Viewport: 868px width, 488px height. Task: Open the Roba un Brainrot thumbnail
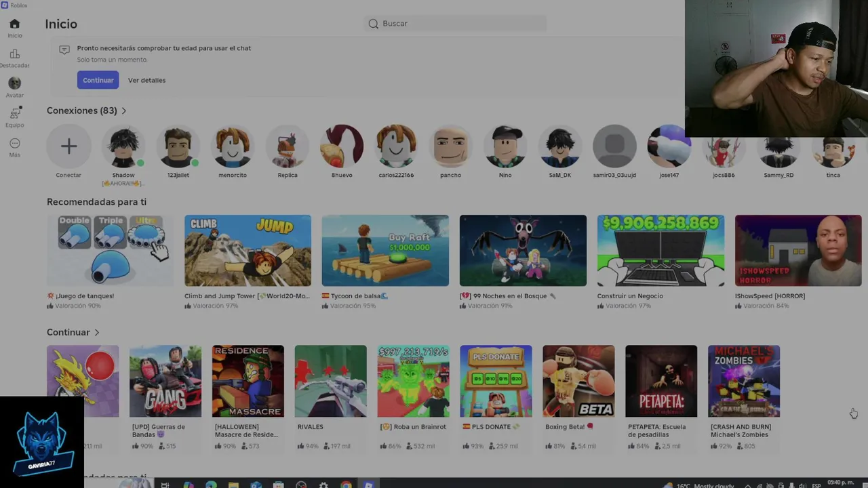click(x=413, y=381)
